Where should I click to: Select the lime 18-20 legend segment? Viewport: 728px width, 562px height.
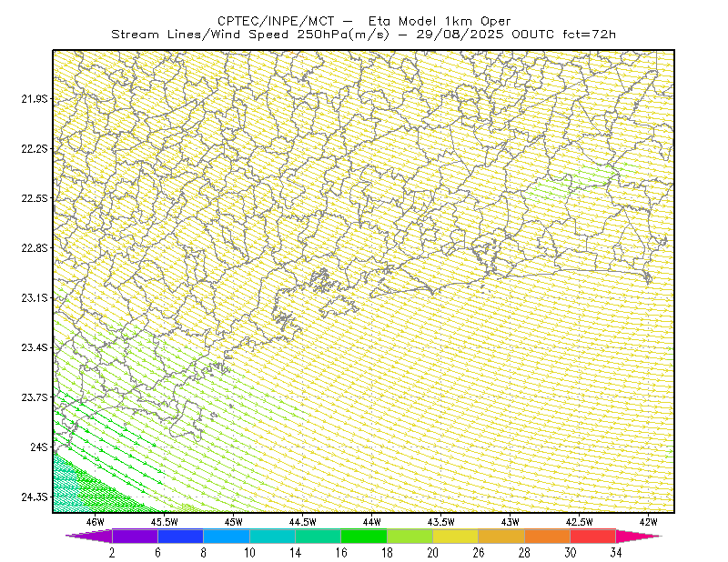click(410, 536)
